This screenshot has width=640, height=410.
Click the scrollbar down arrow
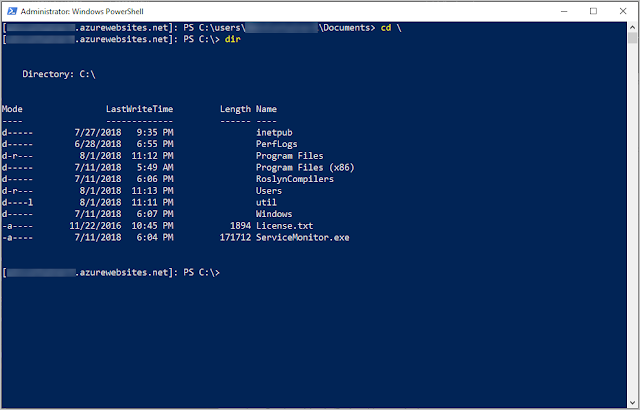pos(632,403)
